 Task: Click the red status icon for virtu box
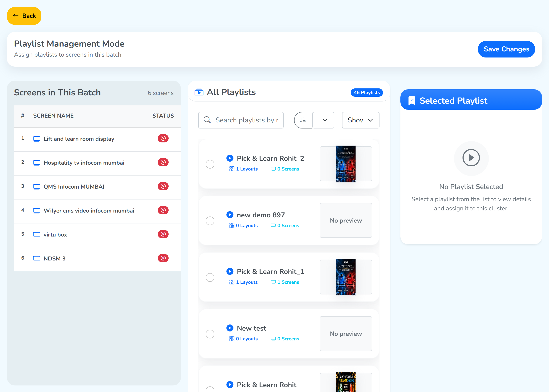point(163,234)
